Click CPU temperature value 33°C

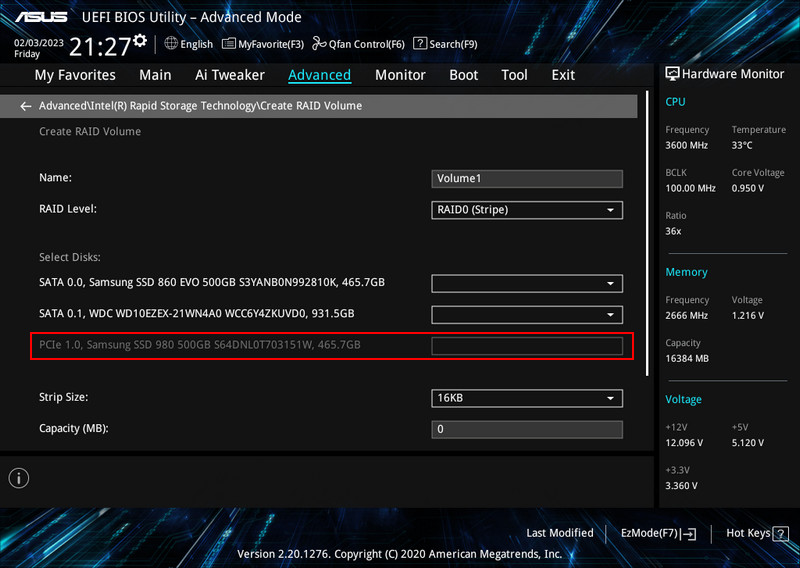point(742,145)
